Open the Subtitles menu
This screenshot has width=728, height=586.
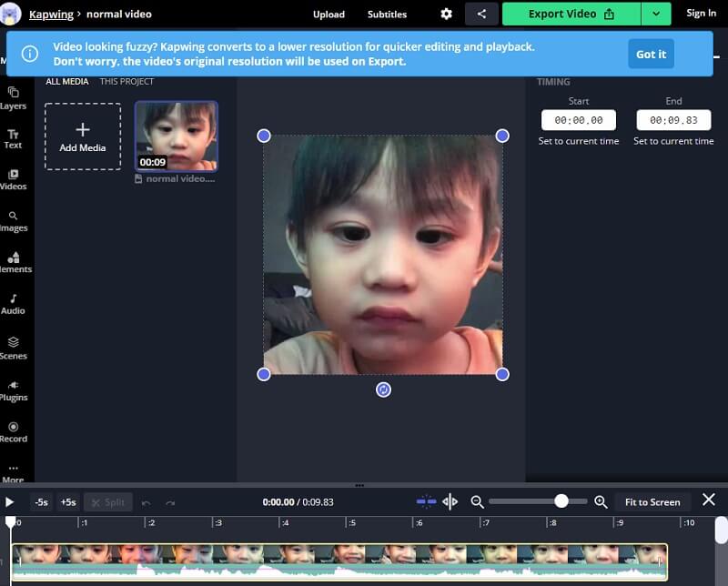[387, 14]
